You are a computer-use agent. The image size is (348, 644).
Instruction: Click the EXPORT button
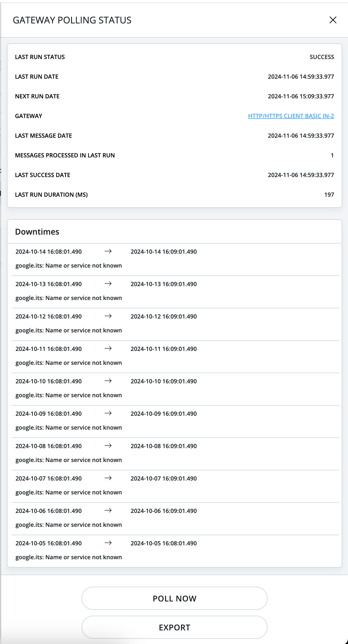(174, 627)
